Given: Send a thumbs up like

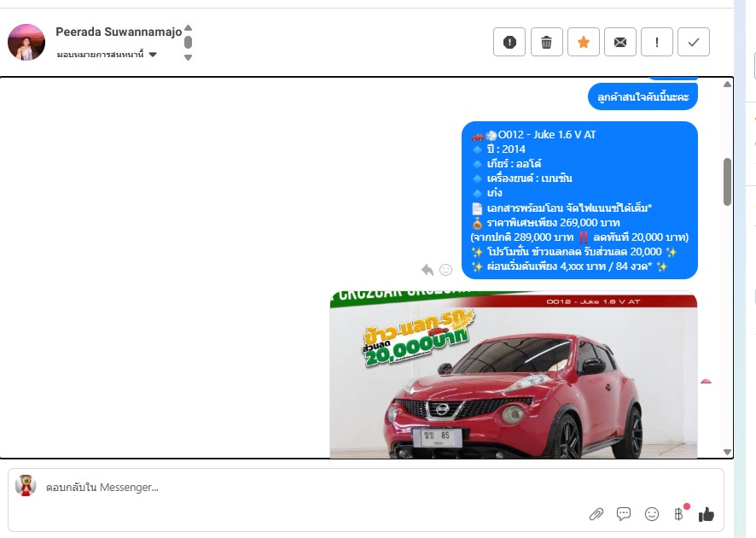Looking at the screenshot, I should [x=707, y=514].
